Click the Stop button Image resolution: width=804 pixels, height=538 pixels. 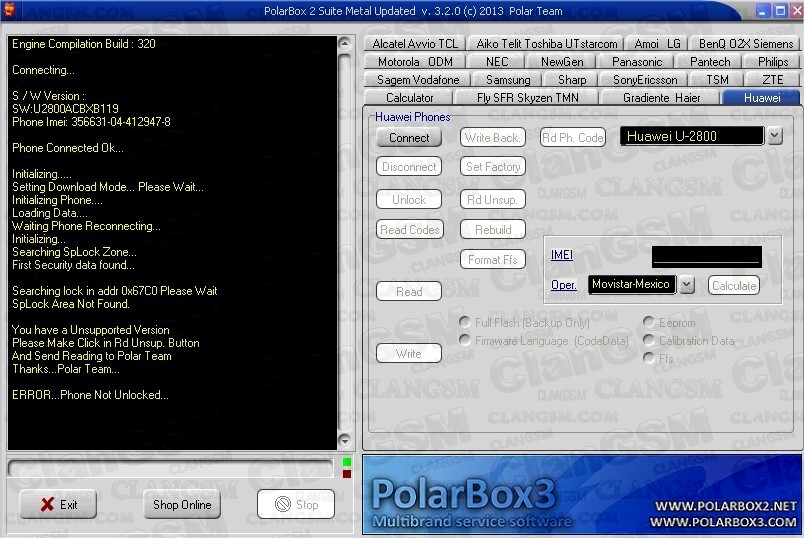click(296, 505)
